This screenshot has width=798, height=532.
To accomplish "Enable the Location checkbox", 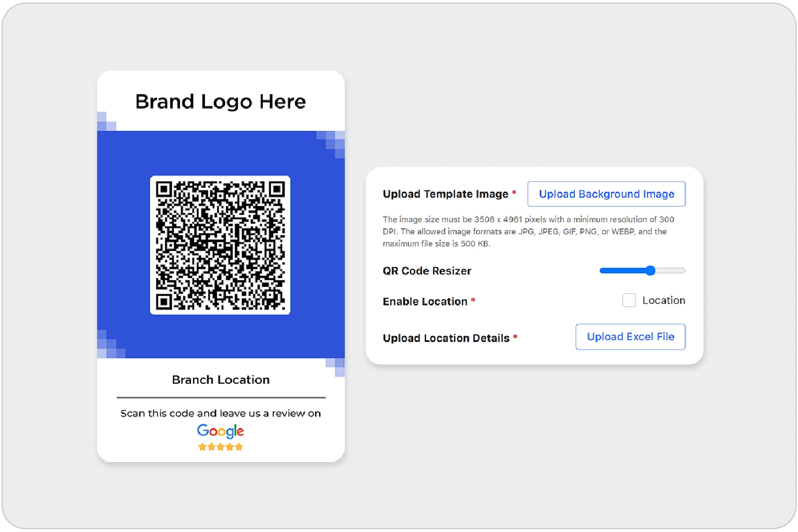I will pos(629,300).
